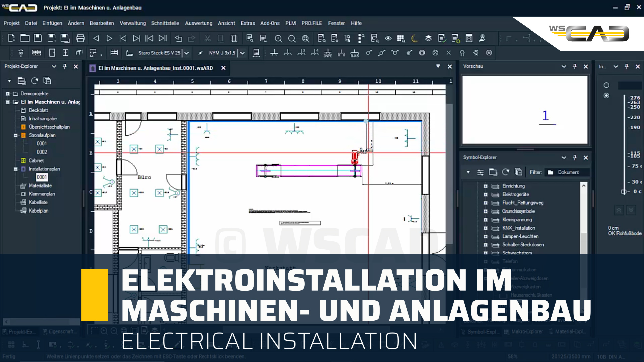Select the RJ45 connector symbol tool
644x362 pixels.
(x=355, y=53)
